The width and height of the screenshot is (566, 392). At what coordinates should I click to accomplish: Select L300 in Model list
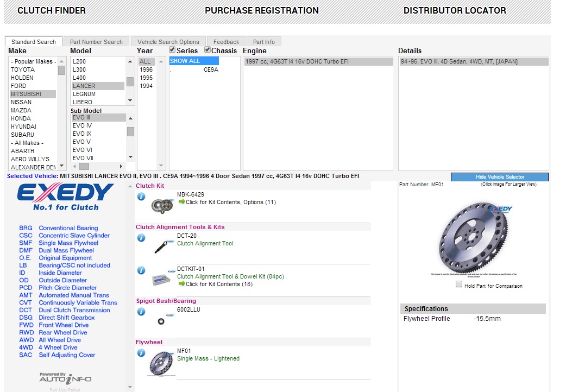click(x=98, y=69)
